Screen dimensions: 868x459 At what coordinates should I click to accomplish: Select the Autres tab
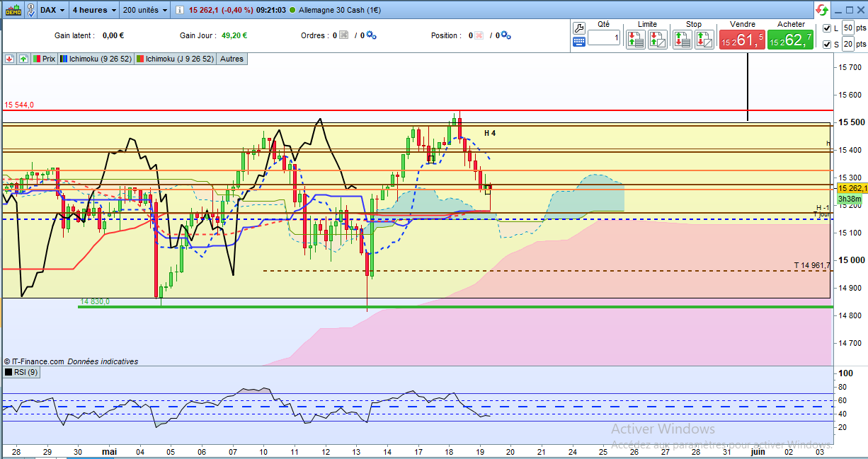pos(232,59)
